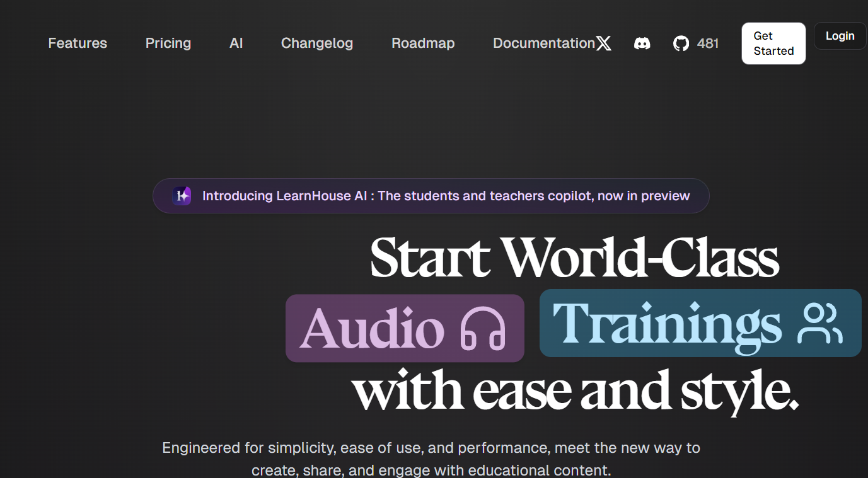The height and width of the screenshot is (478, 868).
Task: Click the Get Started button
Action: click(x=773, y=43)
